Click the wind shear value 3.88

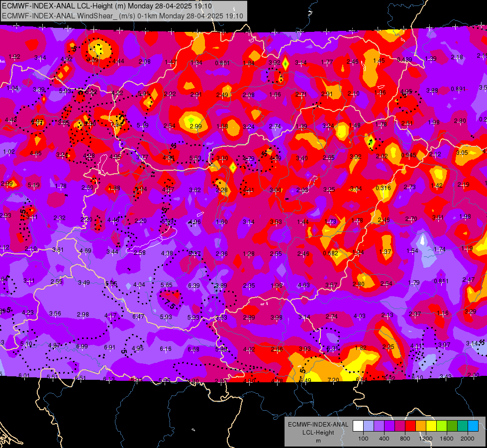click(432, 90)
